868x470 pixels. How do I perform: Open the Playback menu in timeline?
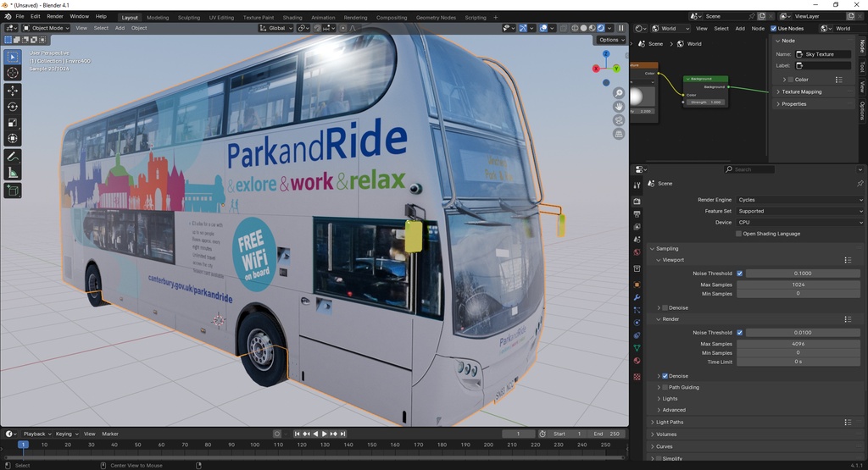pyautogui.click(x=36, y=434)
